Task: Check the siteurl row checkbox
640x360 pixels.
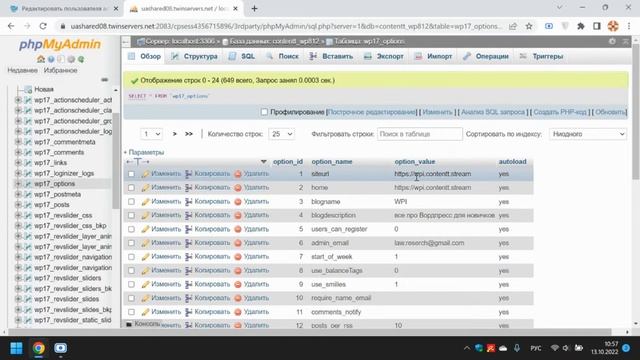Action: point(131,174)
